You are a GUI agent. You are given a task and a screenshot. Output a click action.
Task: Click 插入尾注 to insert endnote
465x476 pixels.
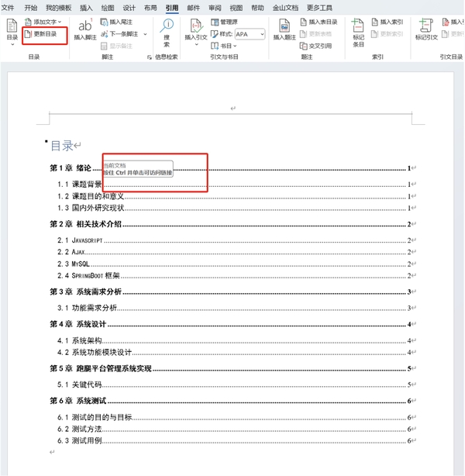pos(116,22)
